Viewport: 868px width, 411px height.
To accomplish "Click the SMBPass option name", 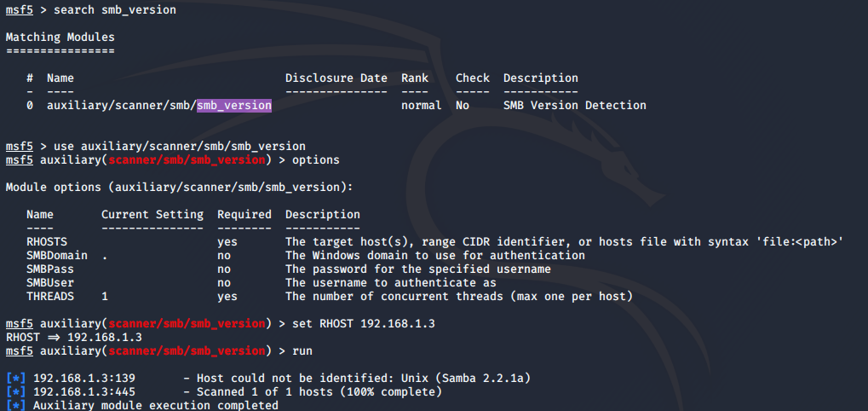I will (x=50, y=269).
